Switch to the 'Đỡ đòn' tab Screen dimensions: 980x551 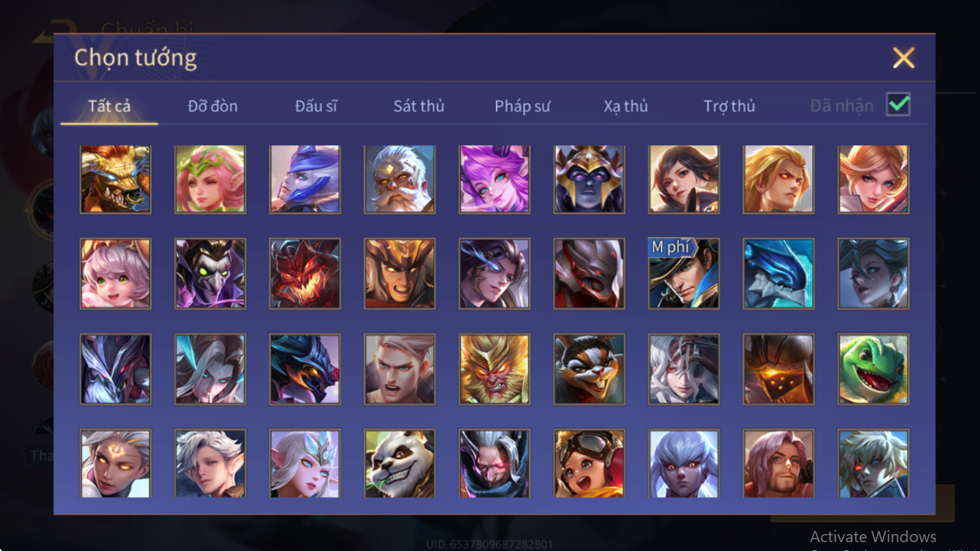213,106
